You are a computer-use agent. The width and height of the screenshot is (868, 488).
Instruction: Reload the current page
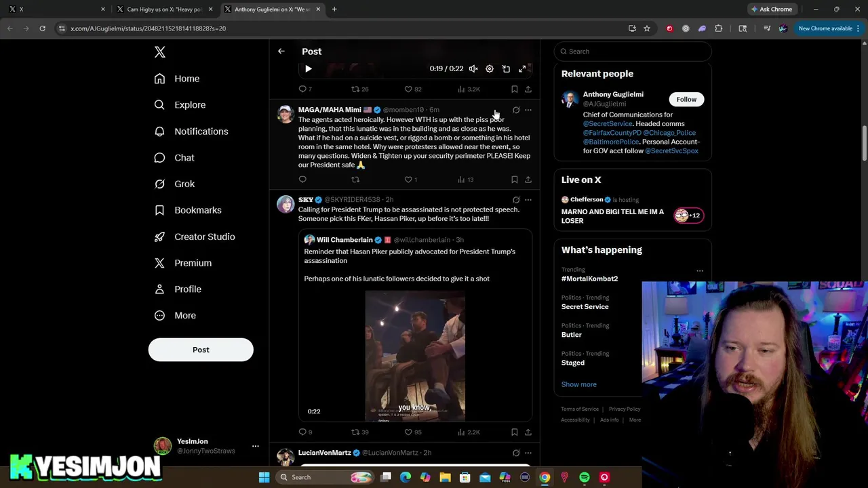(x=42, y=28)
